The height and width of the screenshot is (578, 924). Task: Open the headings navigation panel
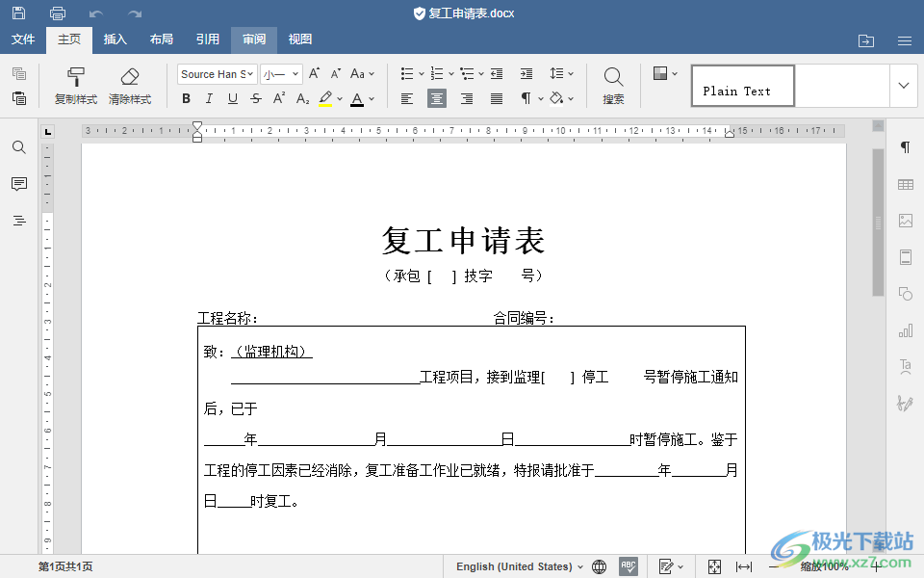pyautogui.click(x=19, y=221)
